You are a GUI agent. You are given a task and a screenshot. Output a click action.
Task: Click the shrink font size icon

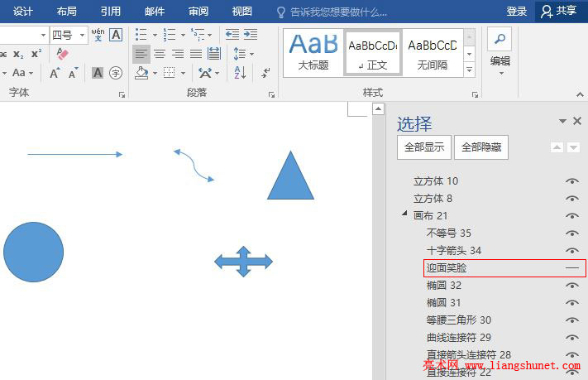pos(73,73)
